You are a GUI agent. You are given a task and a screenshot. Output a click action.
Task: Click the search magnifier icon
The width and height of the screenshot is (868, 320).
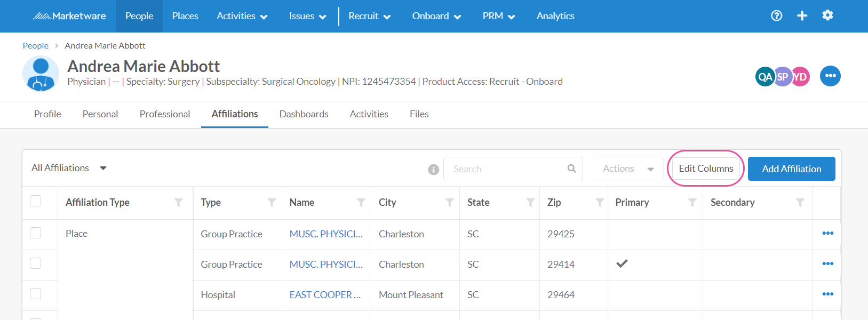pos(571,169)
